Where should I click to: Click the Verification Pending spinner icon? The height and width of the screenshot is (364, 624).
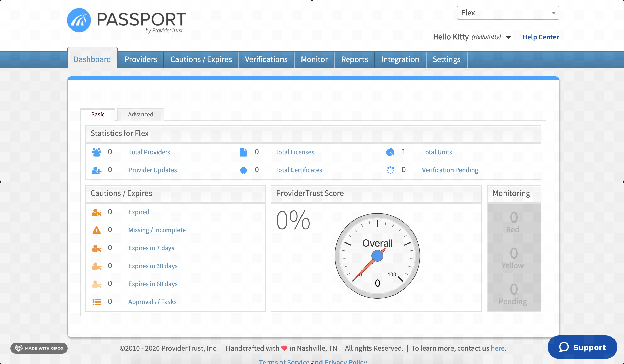(390, 170)
